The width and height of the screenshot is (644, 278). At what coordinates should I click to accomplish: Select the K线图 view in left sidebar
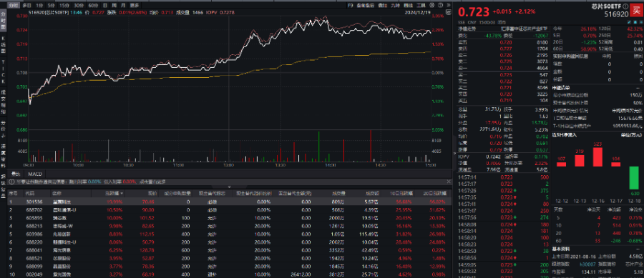(4, 45)
